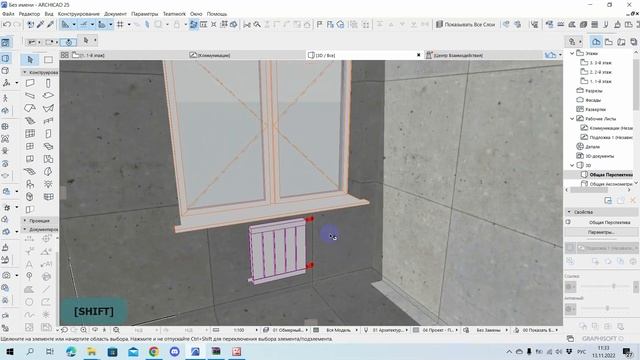The image size is (640, 360).
Task: Expand the Проекция toolbox group
Action: coord(24,220)
